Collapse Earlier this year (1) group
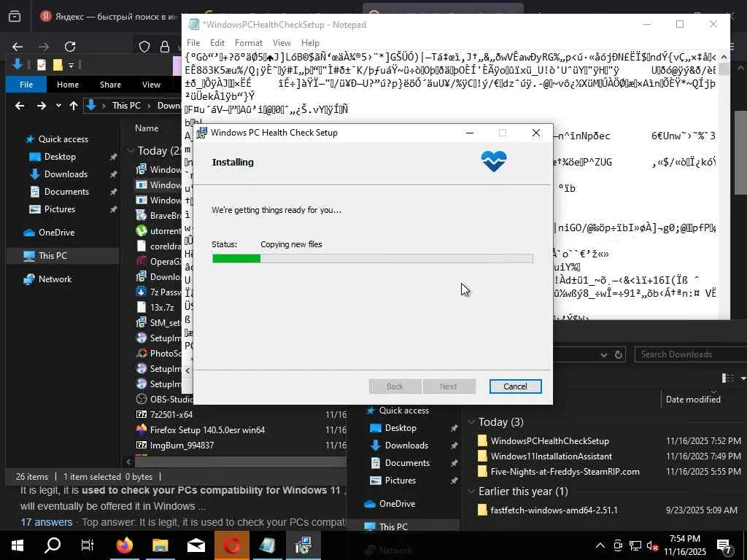The width and height of the screenshot is (747, 560). coord(472,491)
